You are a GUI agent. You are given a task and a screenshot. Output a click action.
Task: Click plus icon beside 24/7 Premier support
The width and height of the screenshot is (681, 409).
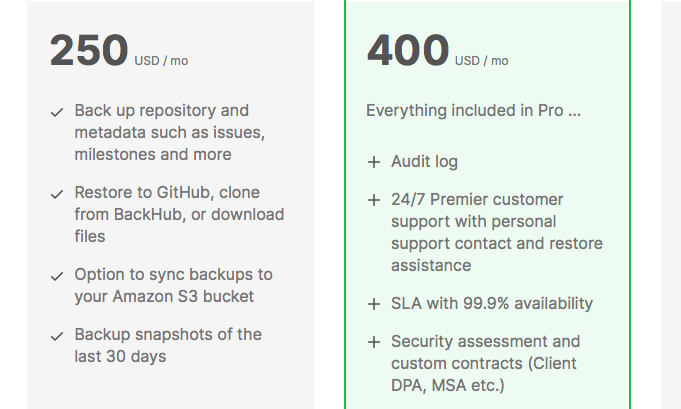coord(374,201)
